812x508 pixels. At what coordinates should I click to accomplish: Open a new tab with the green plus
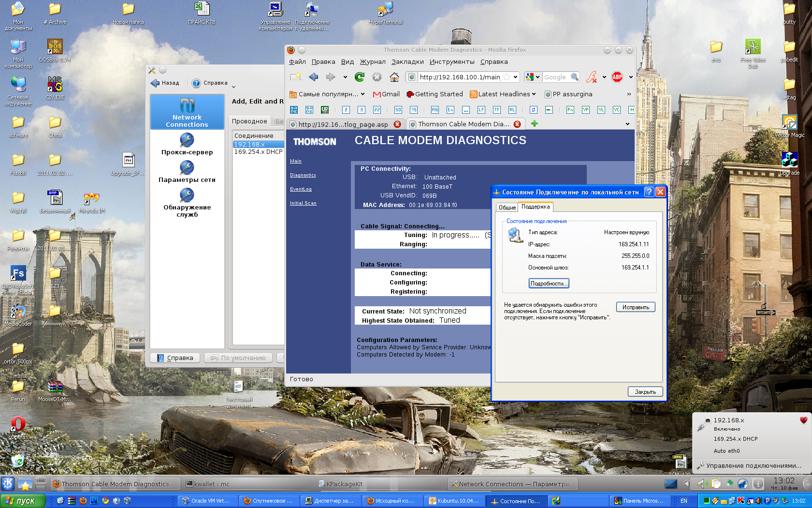pyautogui.click(x=534, y=124)
